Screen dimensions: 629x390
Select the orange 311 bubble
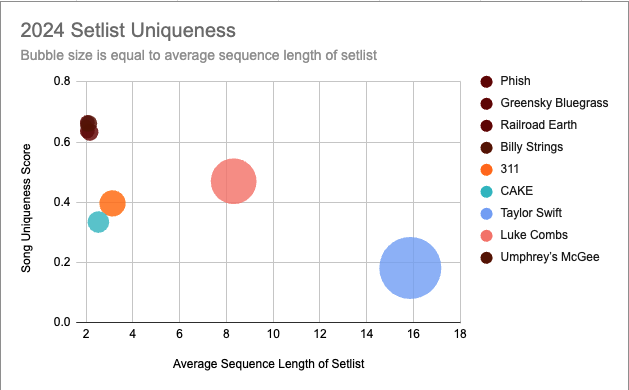coord(112,203)
